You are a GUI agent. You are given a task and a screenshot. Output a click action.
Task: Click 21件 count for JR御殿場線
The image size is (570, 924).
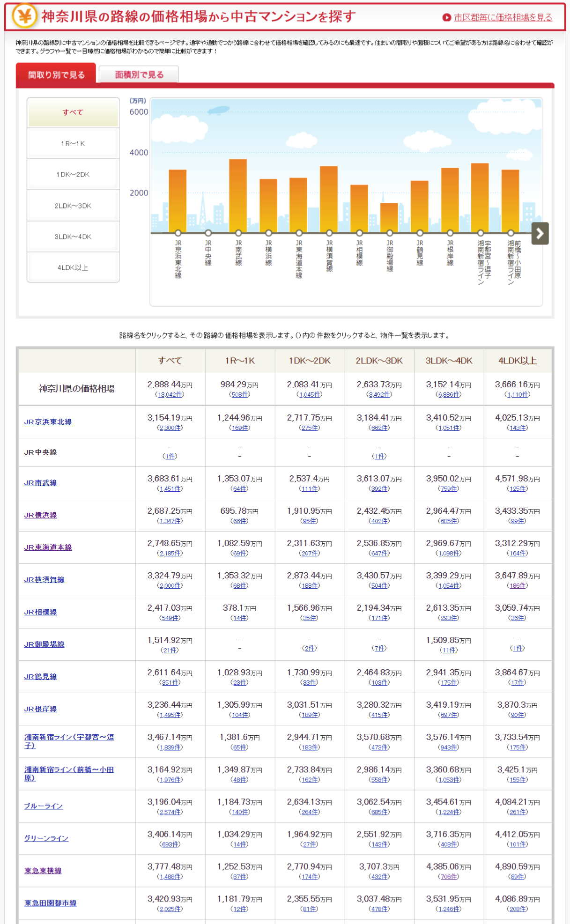point(170,650)
